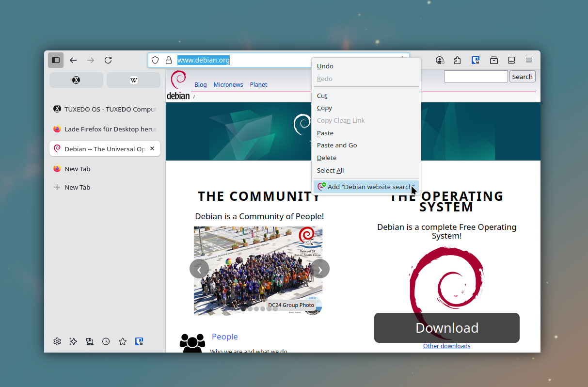Open Bitwarden icon at the sidebar bottom
The height and width of the screenshot is (387, 588).
(139, 341)
